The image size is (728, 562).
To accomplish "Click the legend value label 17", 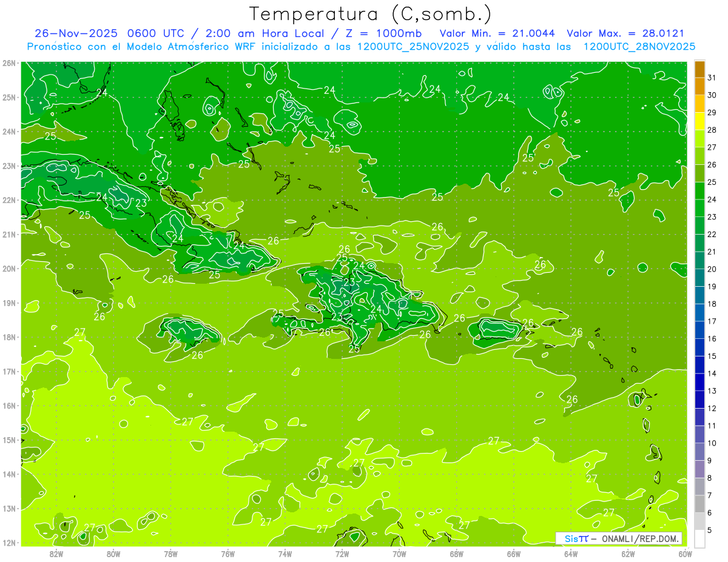I will [712, 321].
